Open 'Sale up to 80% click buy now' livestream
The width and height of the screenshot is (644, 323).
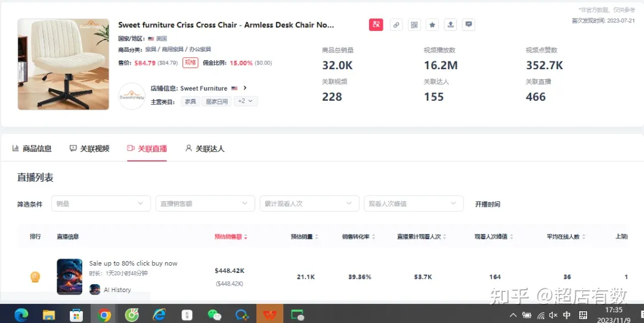(x=134, y=263)
